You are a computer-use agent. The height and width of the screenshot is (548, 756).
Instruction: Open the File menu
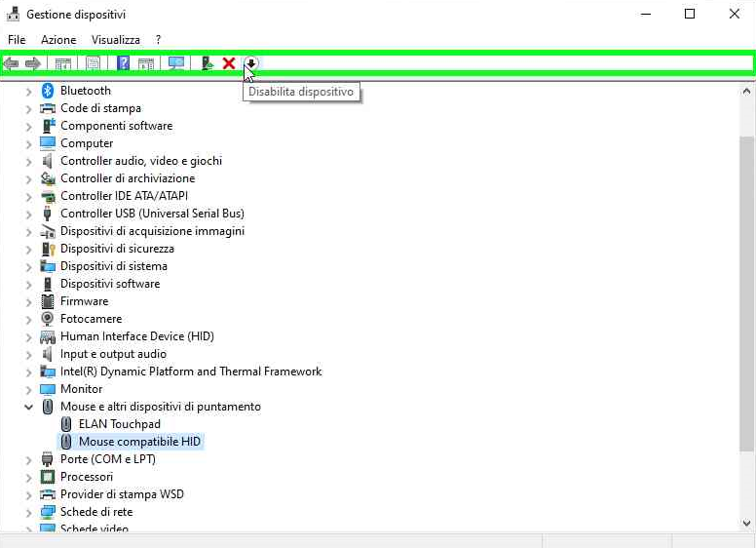pyautogui.click(x=17, y=40)
